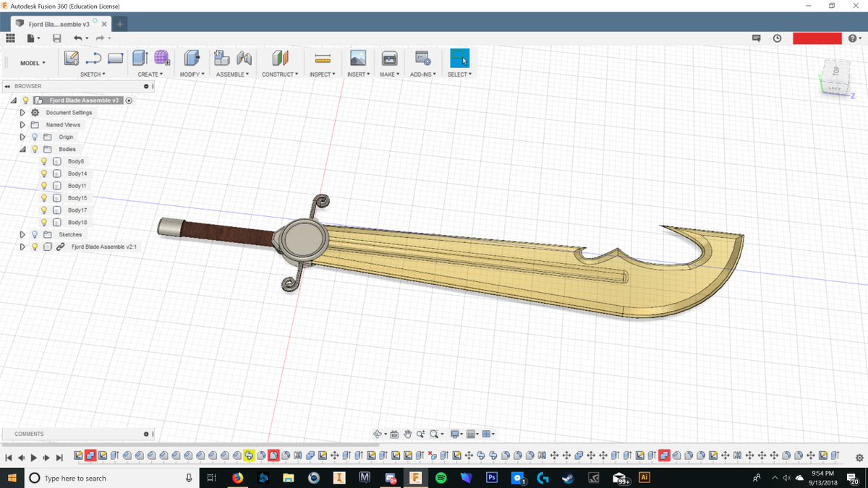Click the Fit Zoom icon in the navigation bar
Image resolution: width=868 pixels, height=488 pixels.
coord(433,433)
